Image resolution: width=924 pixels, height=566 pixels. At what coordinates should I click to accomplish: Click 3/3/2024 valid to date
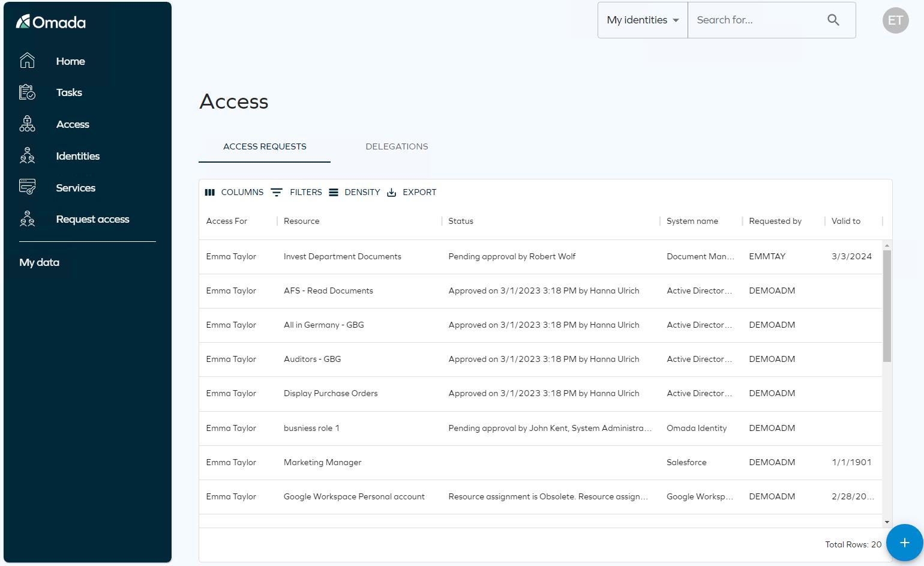851,256
